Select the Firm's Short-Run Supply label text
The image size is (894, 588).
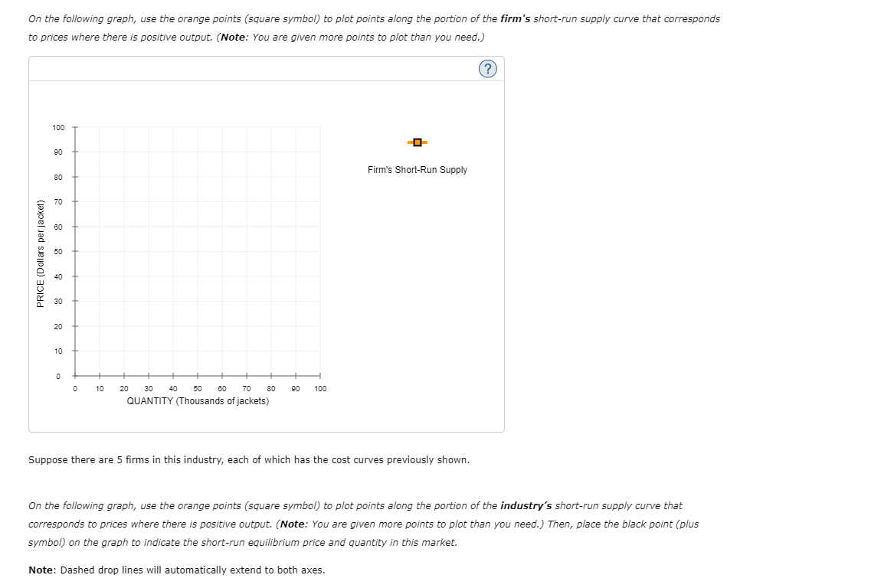(x=418, y=170)
